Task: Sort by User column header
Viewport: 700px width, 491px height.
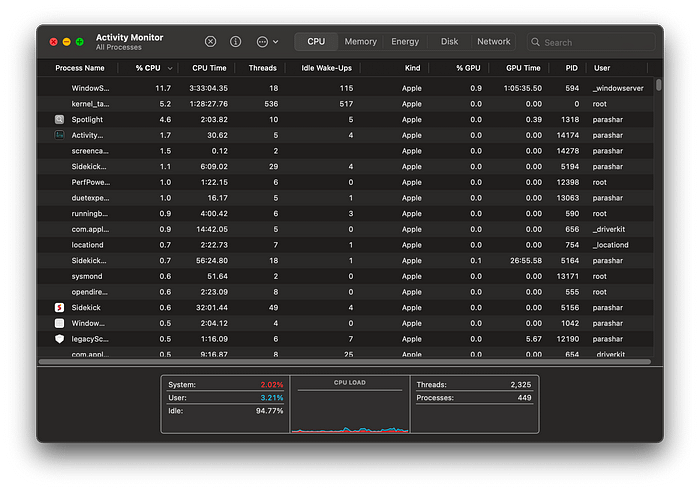Action: point(601,68)
